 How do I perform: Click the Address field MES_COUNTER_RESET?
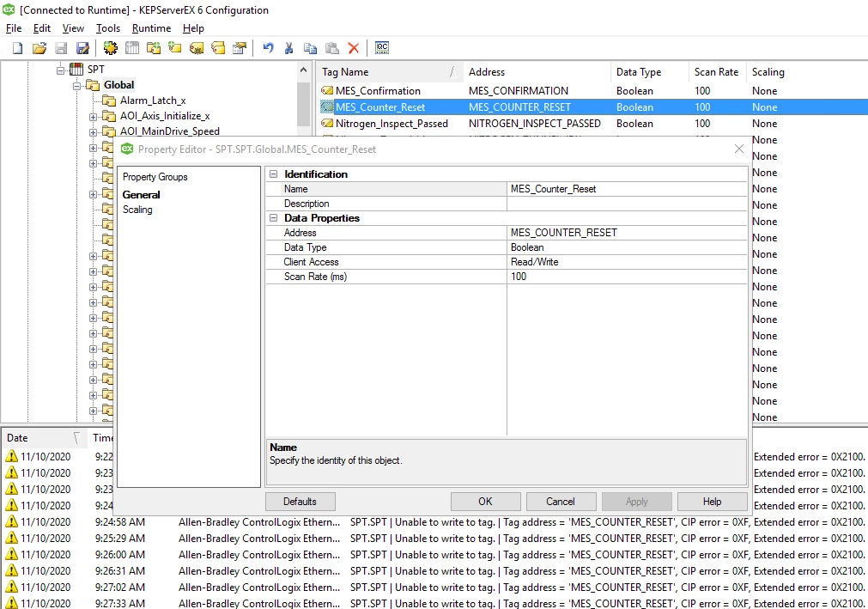(x=628, y=233)
